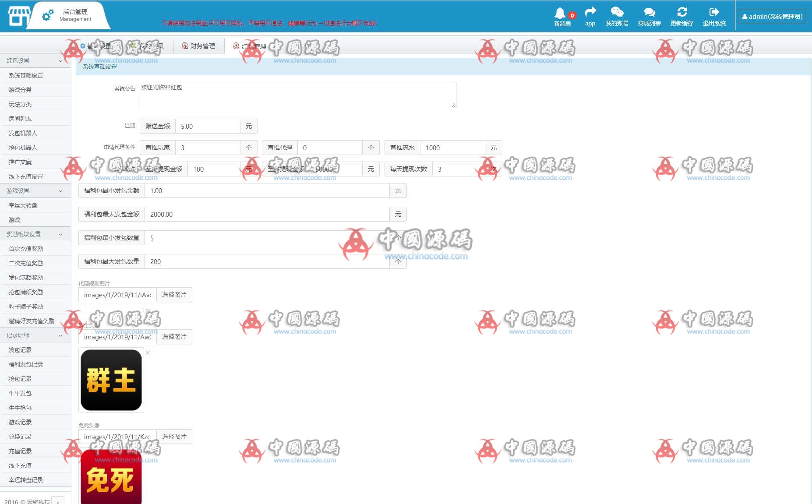The image size is (812, 504).
Task: Open 抢包满额奖励 in the sidebar
Action: [x=35, y=292]
